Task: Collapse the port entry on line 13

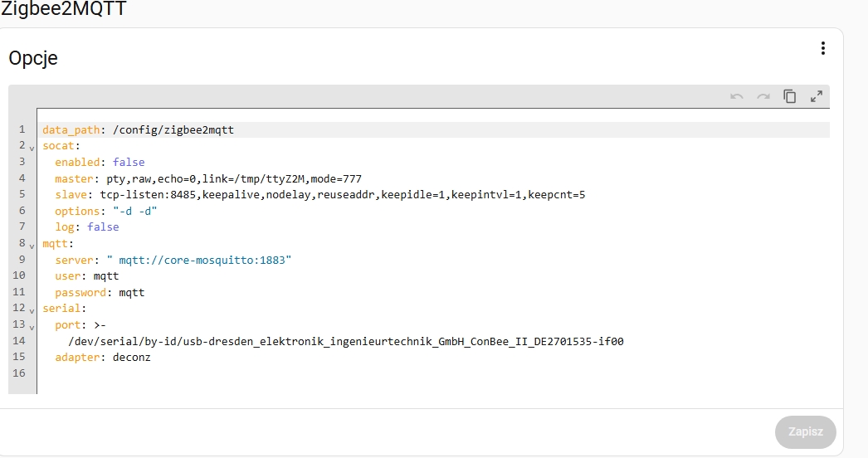Action: 32,326
